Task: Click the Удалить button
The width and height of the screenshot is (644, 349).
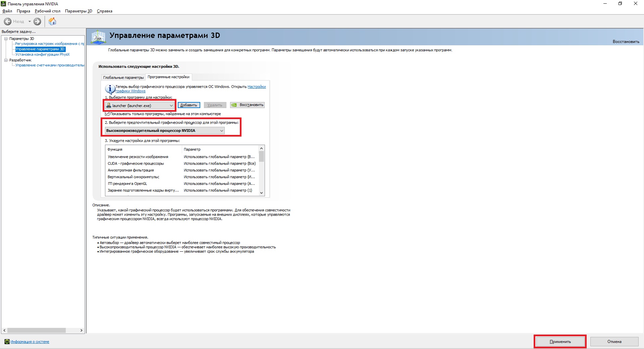Action: (x=215, y=105)
